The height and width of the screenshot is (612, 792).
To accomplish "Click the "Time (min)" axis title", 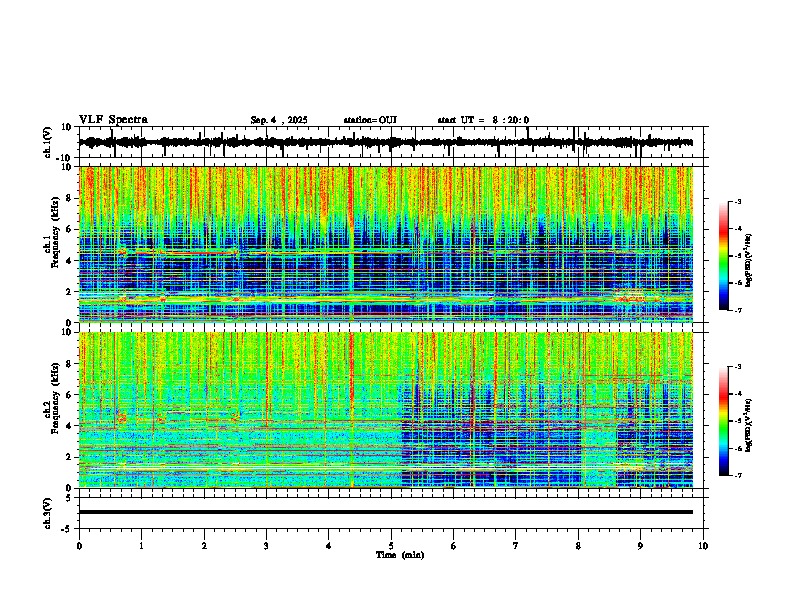I will (400, 555).
